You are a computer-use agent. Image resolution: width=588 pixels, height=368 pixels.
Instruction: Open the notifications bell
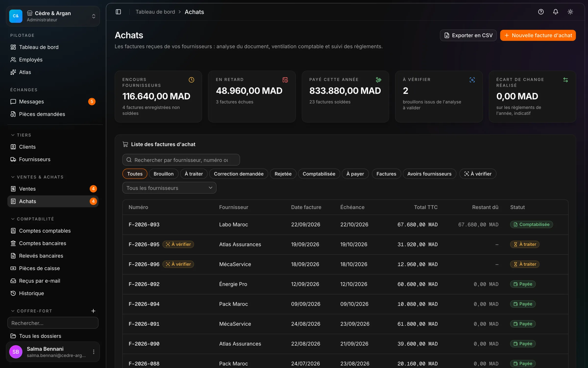555,12
